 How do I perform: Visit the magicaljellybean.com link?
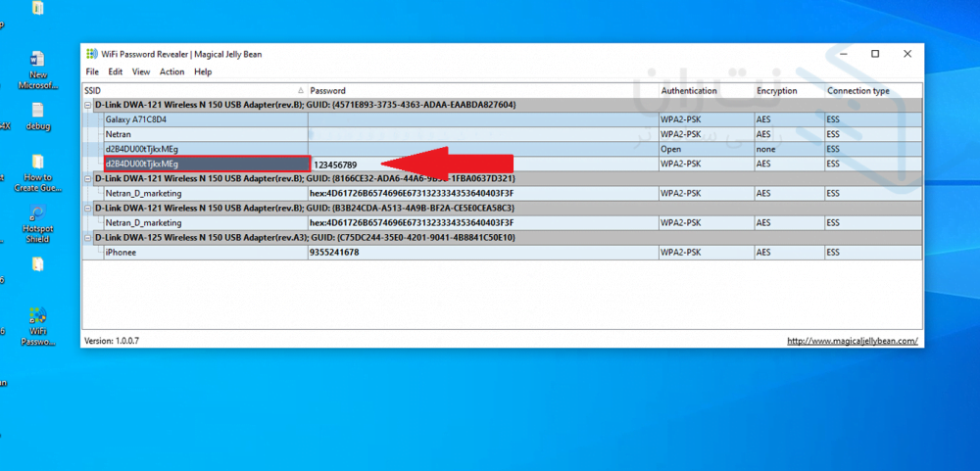pyautogui.click(x=853, y=341)
